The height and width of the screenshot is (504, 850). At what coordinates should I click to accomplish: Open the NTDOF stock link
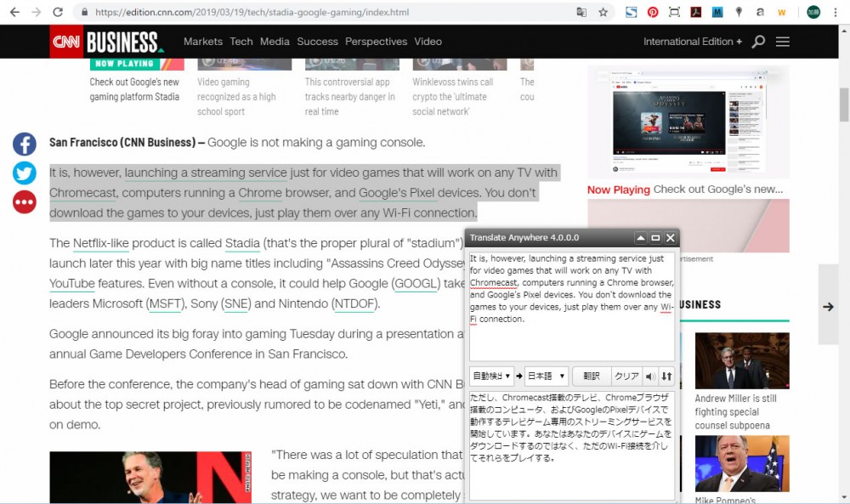(x=354, y=303)
